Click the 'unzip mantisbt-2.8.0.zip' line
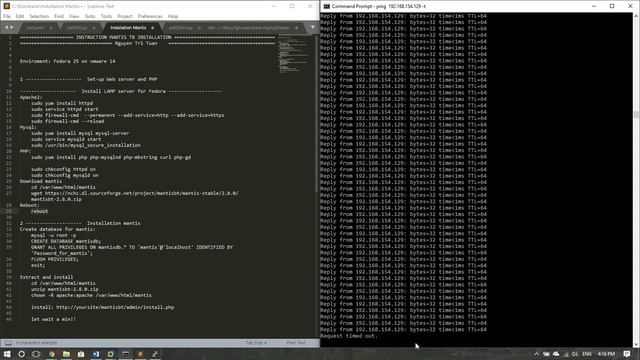640x360 pixels. (x=64, y=289)
